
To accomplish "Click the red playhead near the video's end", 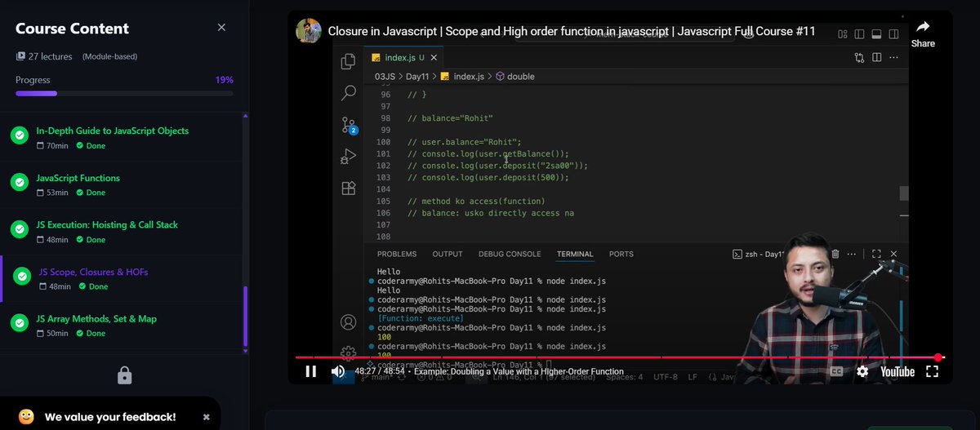I will (938, 357).
